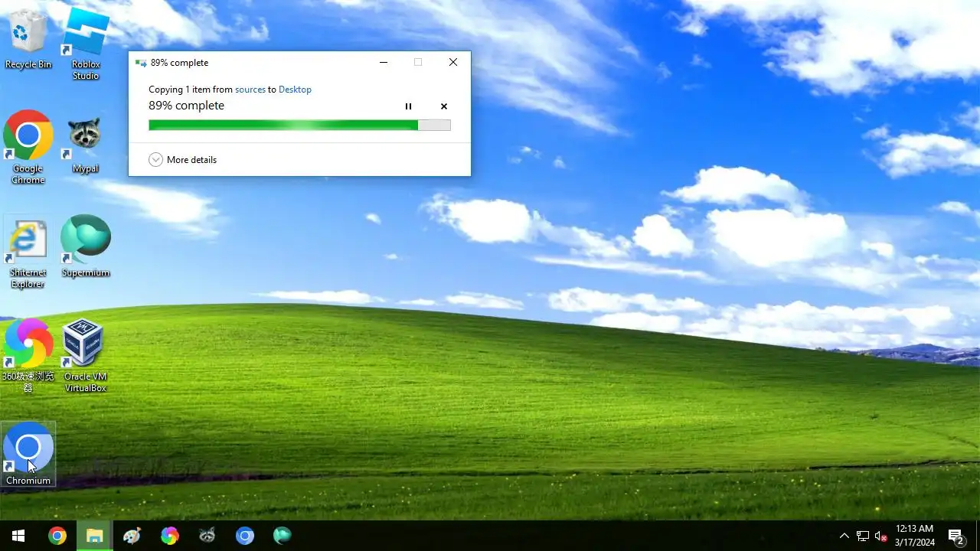Screen dimensions: 980x551
Task: Open File Explorer from the taskbar
Action: [95, 536]
